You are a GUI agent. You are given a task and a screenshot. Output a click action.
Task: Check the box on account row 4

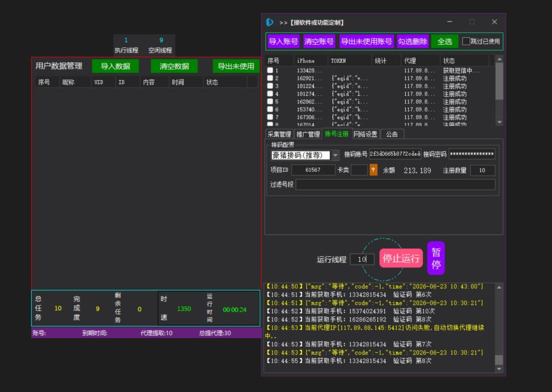[x=270, y=94]
